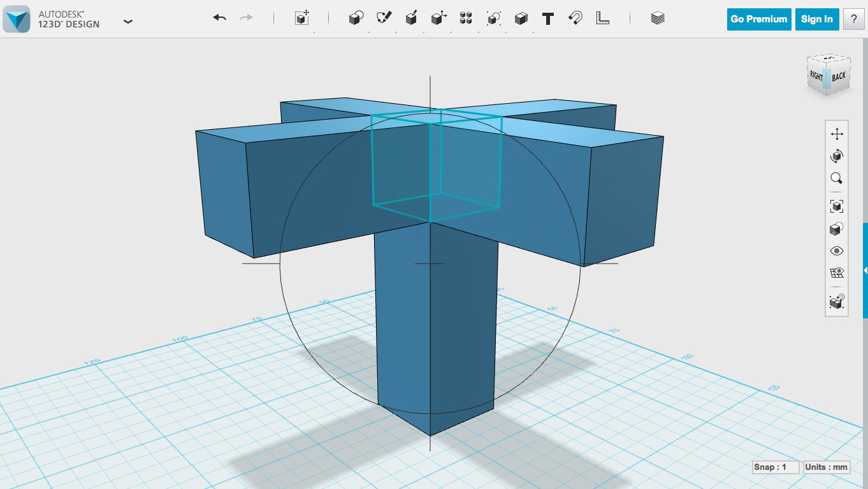
Task: Click the Go Premium button
Action: (x=759, y=19)
